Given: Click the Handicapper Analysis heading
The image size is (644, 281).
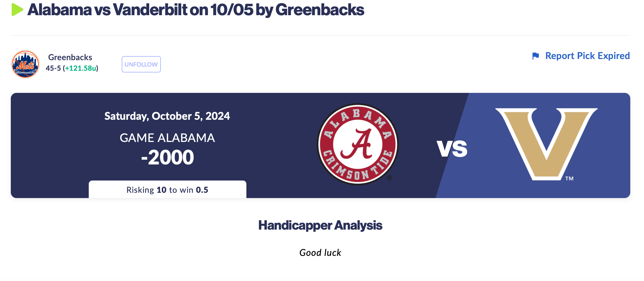Looking at the screenshot, I should [x=320, y=225].
